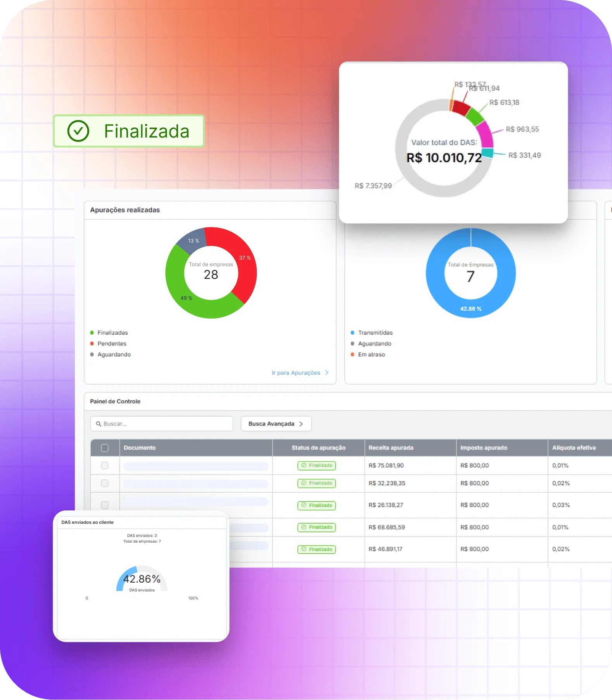Click the search magnifier icon in Buscar
This screenshot has width=612, height=700.
tap(99, 424)
